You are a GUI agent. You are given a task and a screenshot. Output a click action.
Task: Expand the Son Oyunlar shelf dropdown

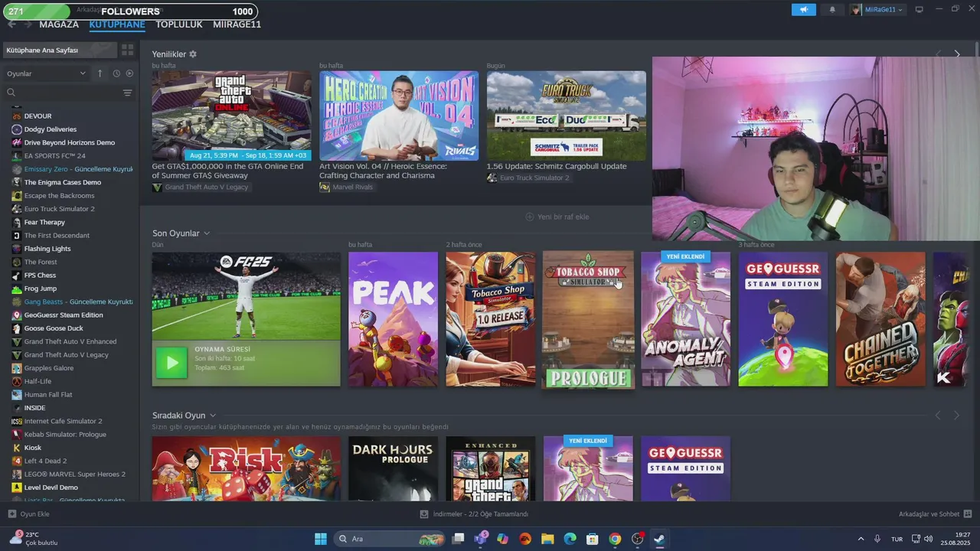click(207, 233)
